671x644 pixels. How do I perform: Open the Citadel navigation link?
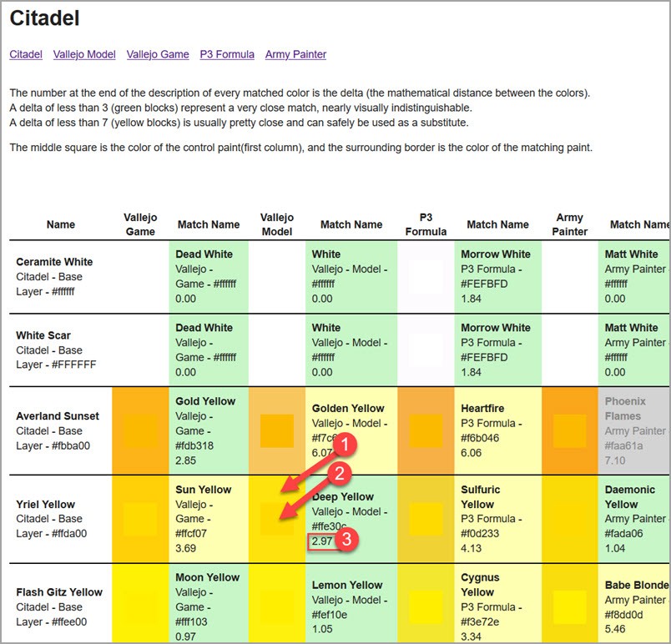26,54
